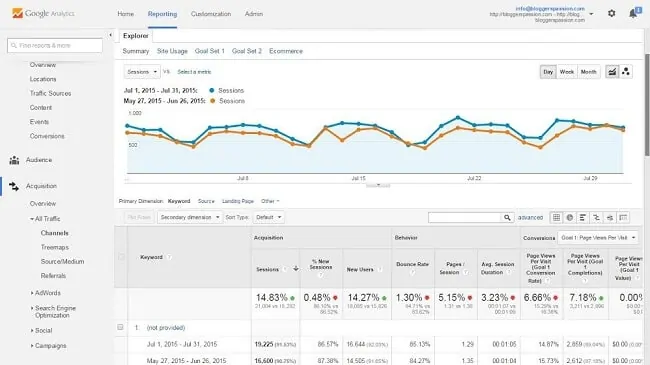This screenshot has height=365, width=650.
Task: Switch to motion chart view icon
Action: click(x=626, y=72)
